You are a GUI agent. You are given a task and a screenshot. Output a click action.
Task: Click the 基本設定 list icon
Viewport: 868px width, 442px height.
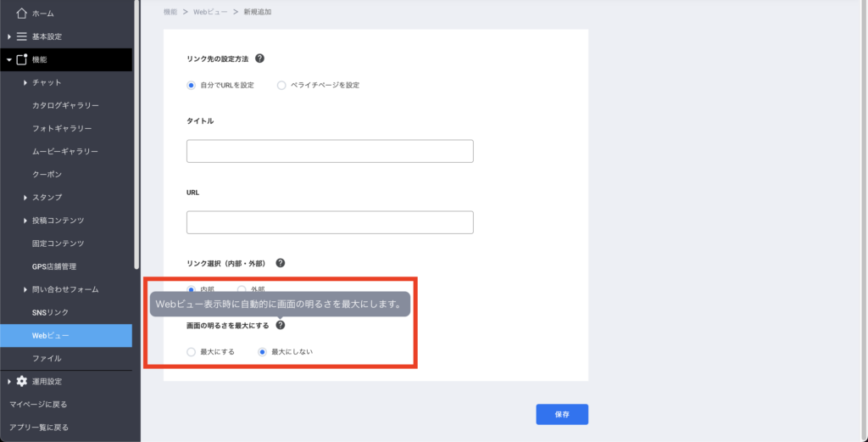pos(22,36)
